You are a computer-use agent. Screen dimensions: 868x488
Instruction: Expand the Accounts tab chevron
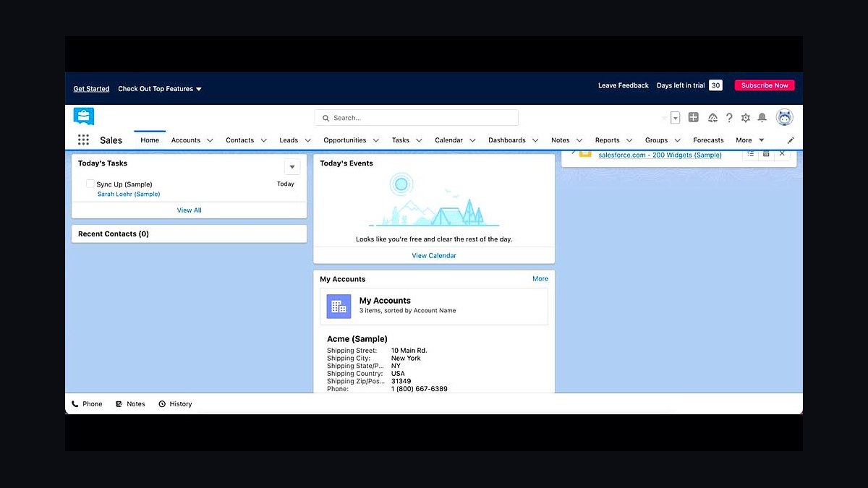pos(210,140)
